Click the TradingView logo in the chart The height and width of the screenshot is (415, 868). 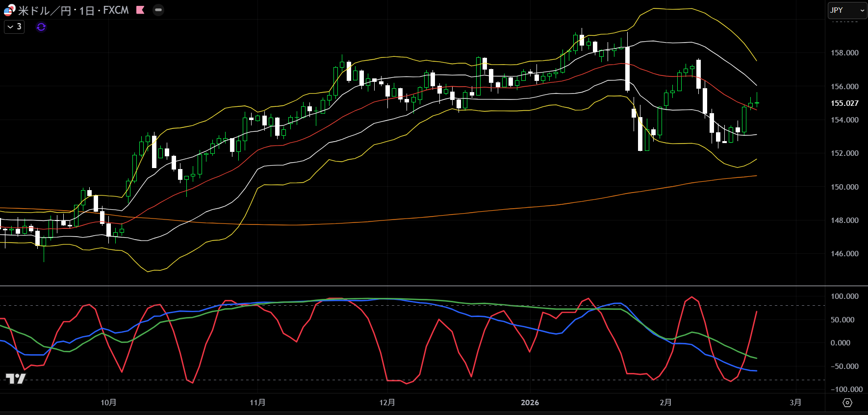[15, 378]
